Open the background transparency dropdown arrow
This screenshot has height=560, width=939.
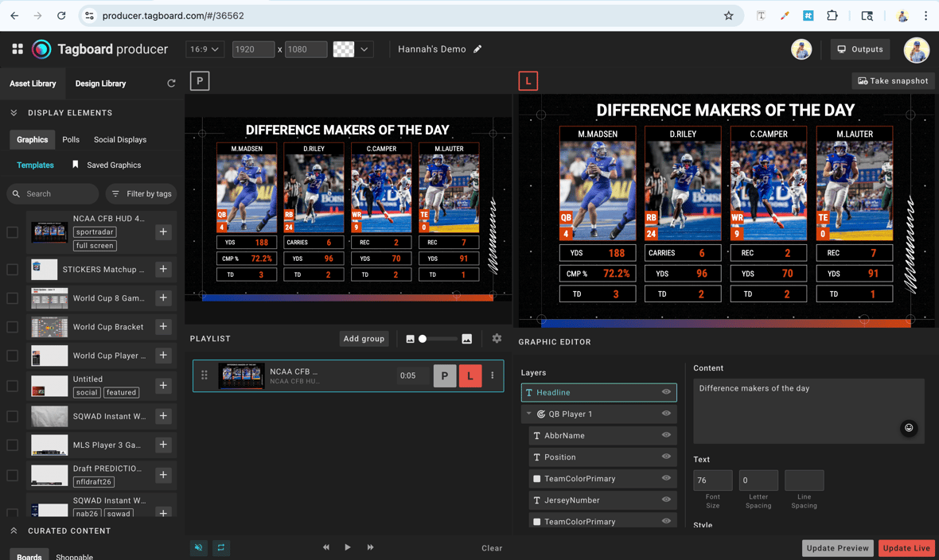click(364, 49)
